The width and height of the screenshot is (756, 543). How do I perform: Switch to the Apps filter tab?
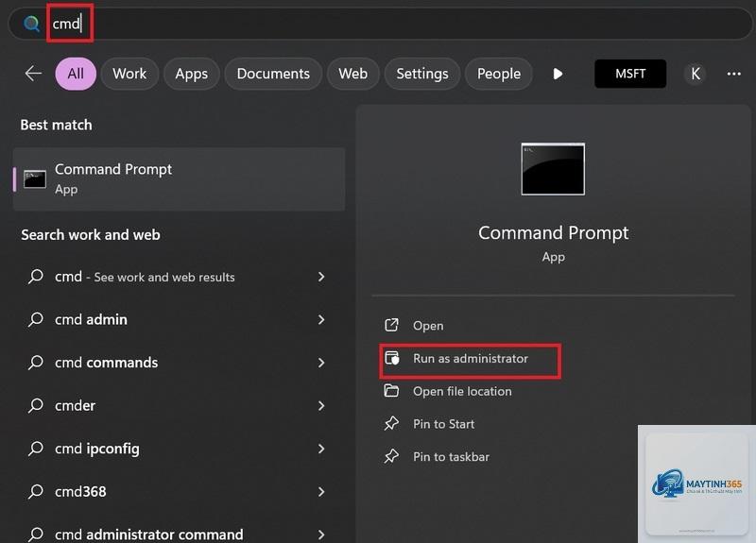point(192,74)
